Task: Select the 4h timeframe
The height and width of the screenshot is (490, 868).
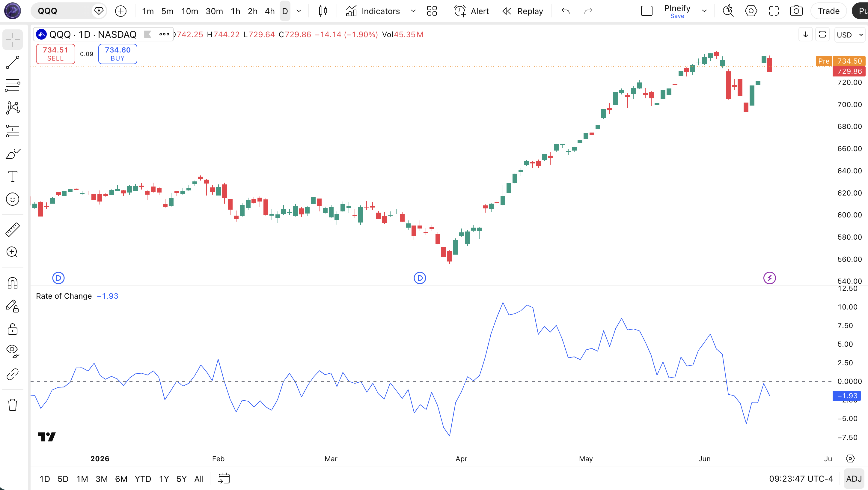Action: coord(269,11)
